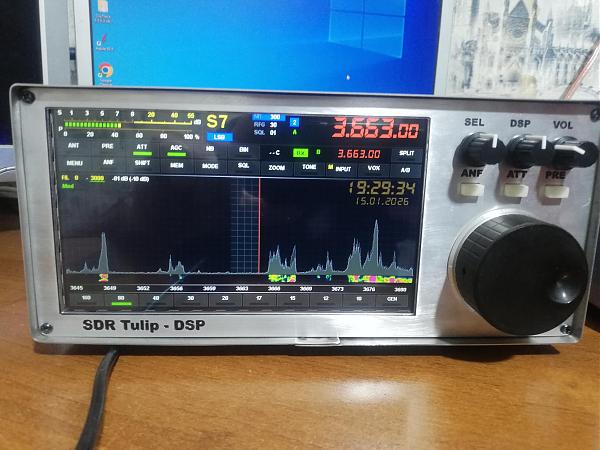600x450 pixels.
Task: Select the GEN band tab
Action: pos(392,299)
